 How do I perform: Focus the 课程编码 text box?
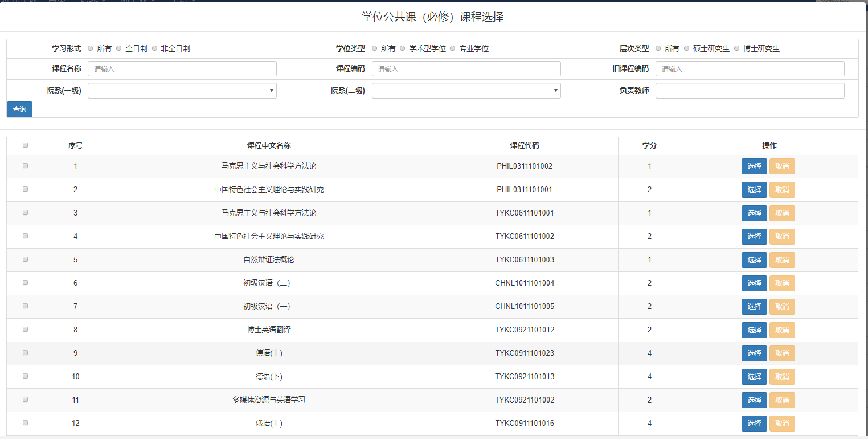point(466,69)
